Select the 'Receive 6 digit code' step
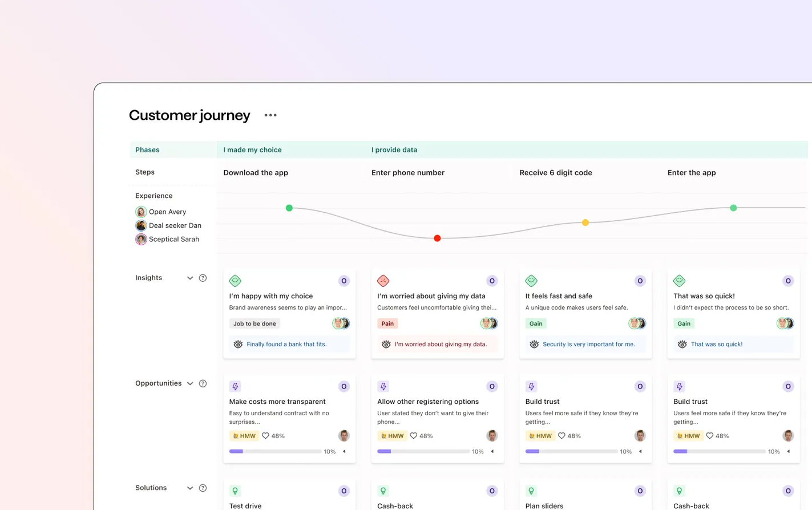 pyautogui.click(x=556, y=173)
